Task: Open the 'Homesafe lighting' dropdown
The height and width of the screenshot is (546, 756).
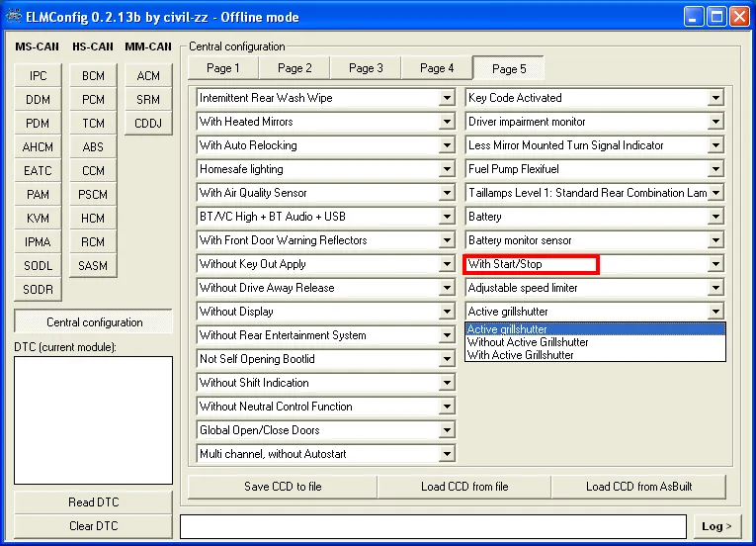Action: click(447, 170)
